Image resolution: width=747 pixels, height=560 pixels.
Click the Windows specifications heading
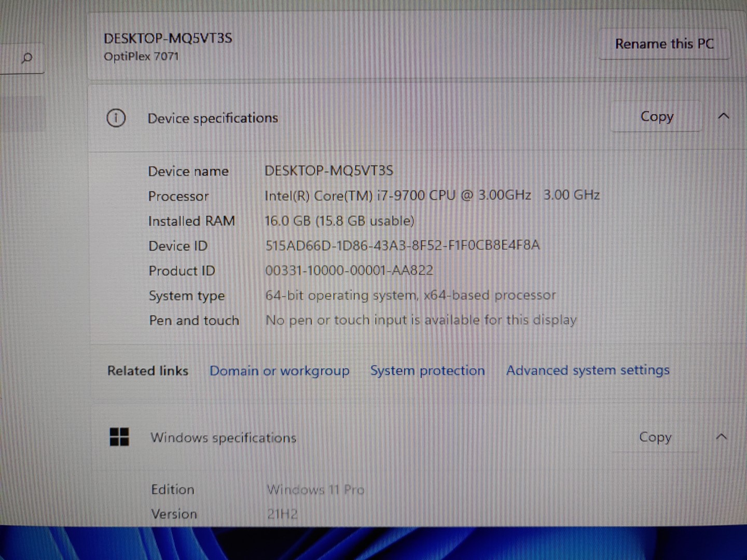point(224,438)
